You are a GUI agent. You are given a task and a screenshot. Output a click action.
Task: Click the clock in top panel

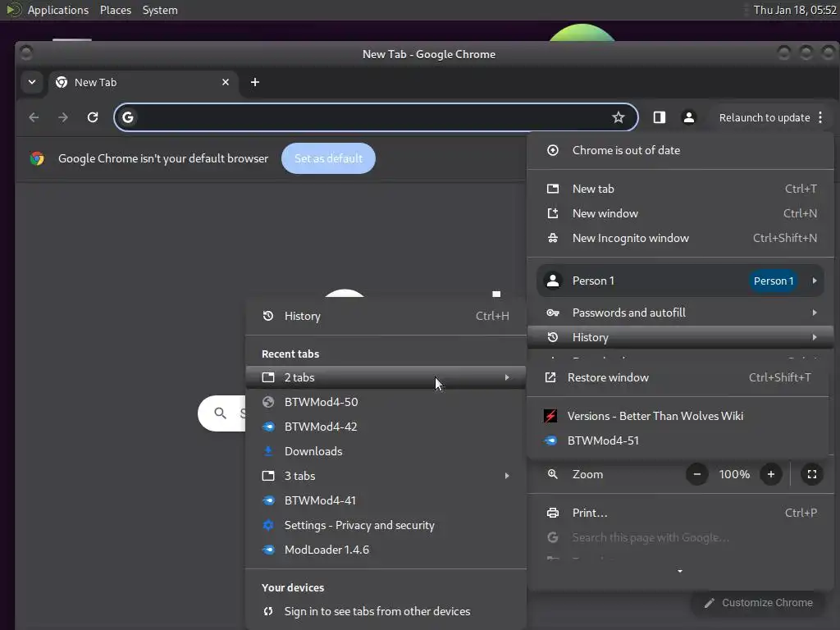click(x=795, y=10)
